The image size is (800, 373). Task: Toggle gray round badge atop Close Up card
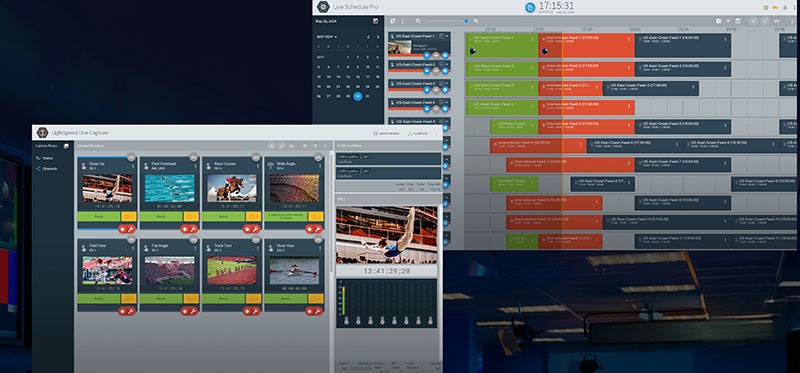click(131, 157)
